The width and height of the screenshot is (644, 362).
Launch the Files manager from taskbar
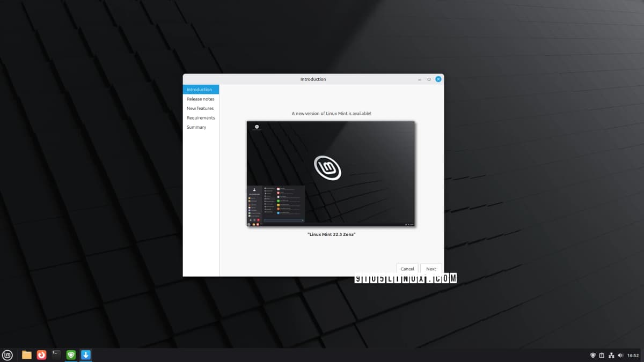(27, 354)
